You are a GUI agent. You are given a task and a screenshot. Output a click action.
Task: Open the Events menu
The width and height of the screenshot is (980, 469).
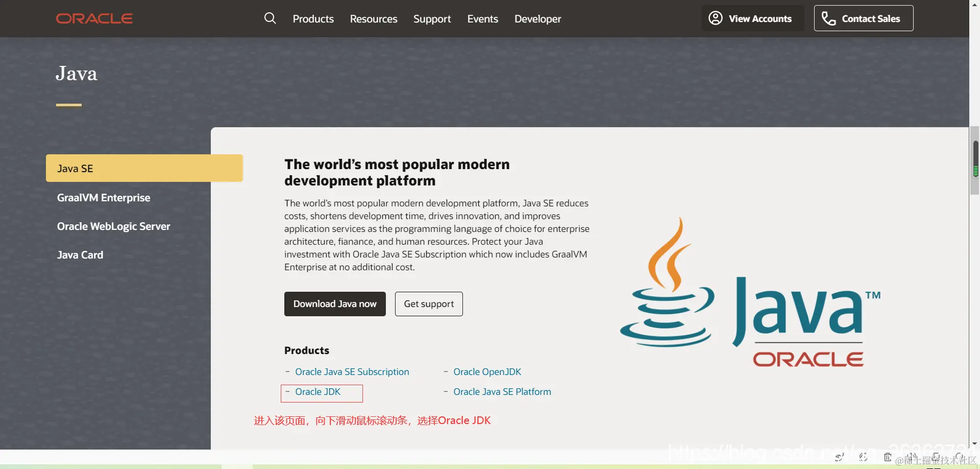[482, 19]
